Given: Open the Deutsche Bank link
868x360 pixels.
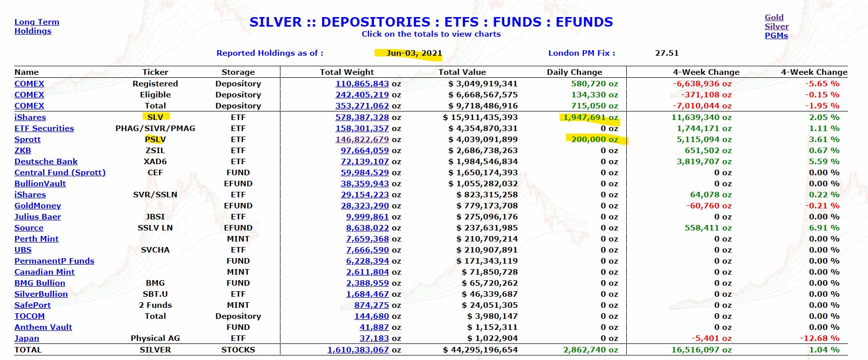Looking at the screenshot, I should point(46,161).
